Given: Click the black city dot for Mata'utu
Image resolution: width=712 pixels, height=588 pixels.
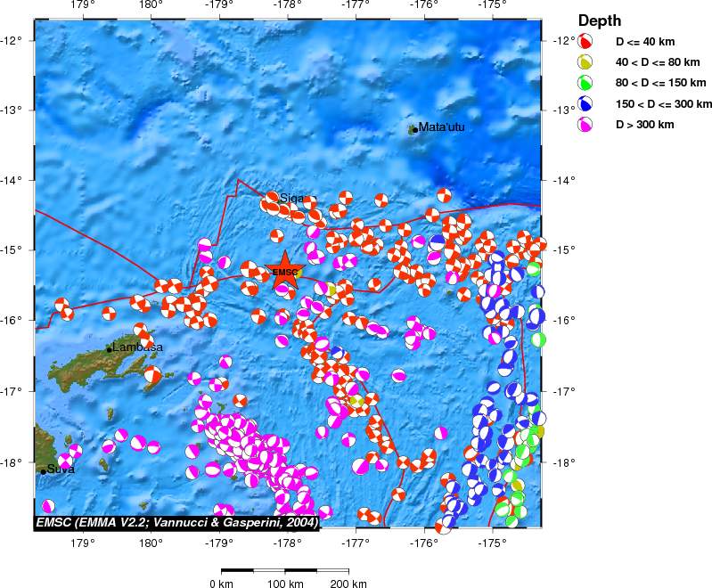Looking at the screenshot, I should (x=414, y=130).
